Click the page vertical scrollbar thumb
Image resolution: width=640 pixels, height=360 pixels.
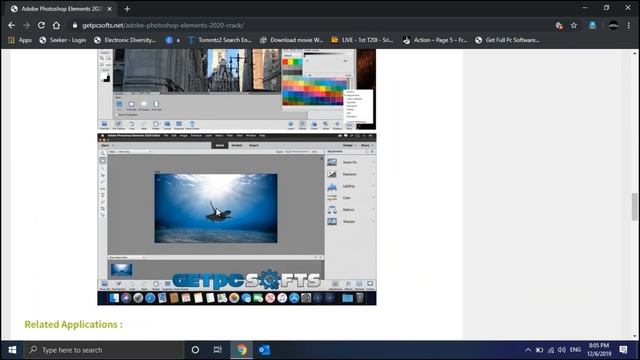coord(634,207)
